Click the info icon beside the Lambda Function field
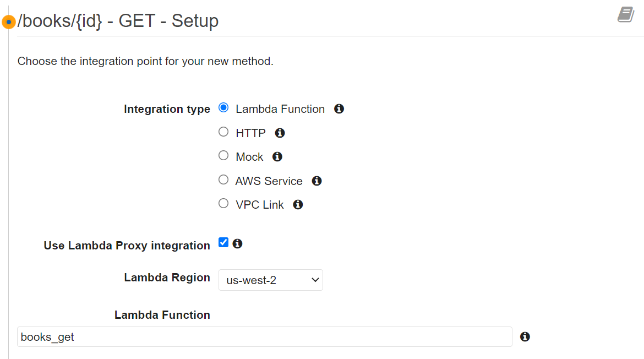Viewport: 644px width, 359px height. point(525,336)
